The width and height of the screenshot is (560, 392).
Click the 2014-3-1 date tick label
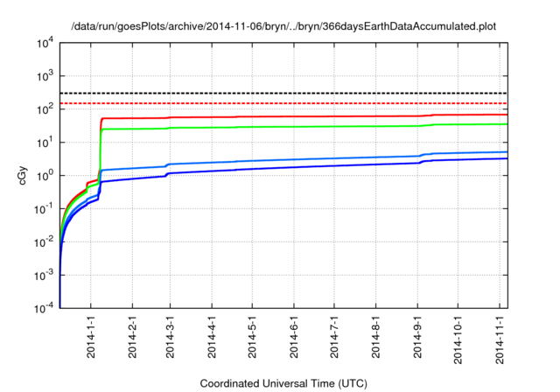(170, 336)
